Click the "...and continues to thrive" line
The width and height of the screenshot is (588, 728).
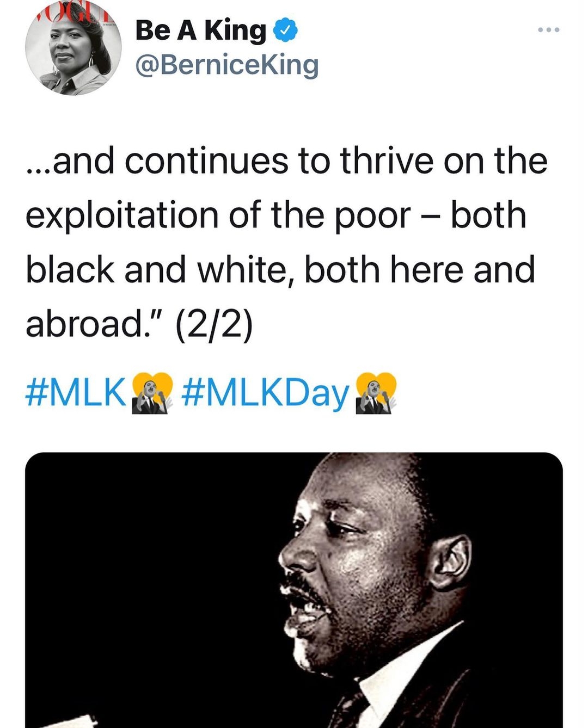pyautogui.click(x=286, y=161)
